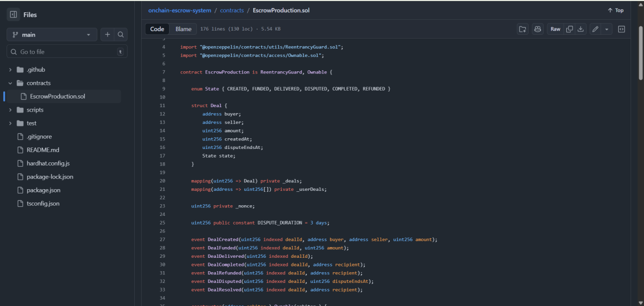644x306 pixels.
Task: Click the Go to file search field
Action: [x=64, y=52]
